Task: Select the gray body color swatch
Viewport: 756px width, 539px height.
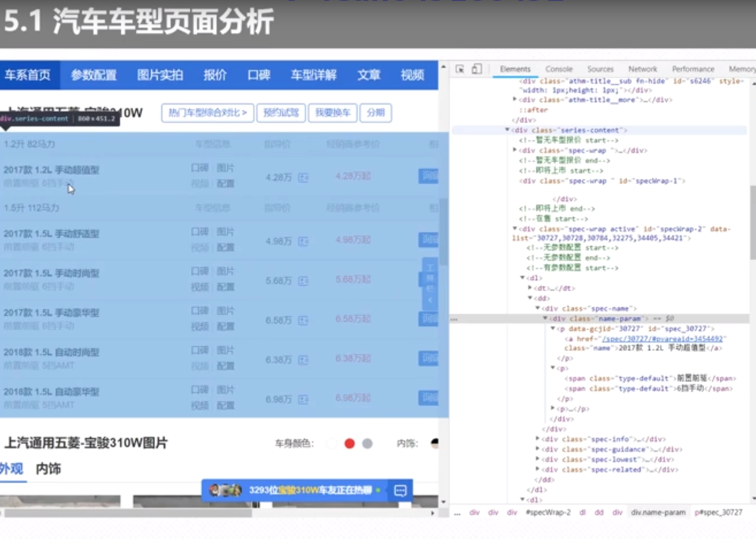Action: coord(367,444)
